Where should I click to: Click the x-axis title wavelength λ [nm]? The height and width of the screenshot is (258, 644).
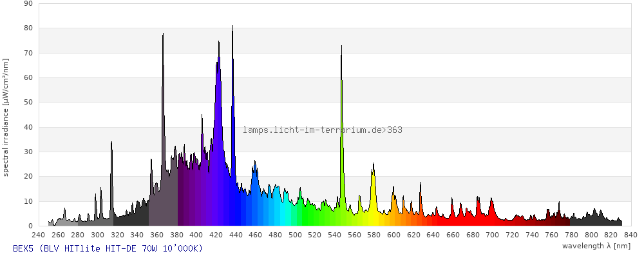click(596, 246)
